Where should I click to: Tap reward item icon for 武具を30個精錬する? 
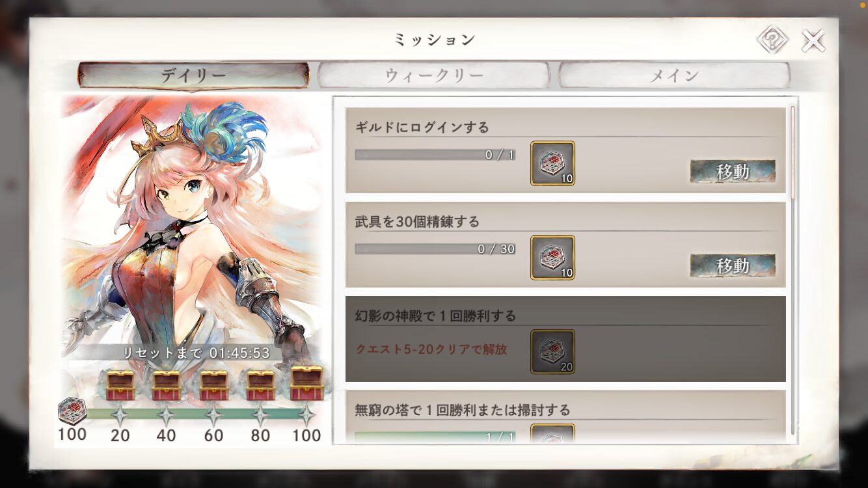pyautogui.click(x=552, y=258)
